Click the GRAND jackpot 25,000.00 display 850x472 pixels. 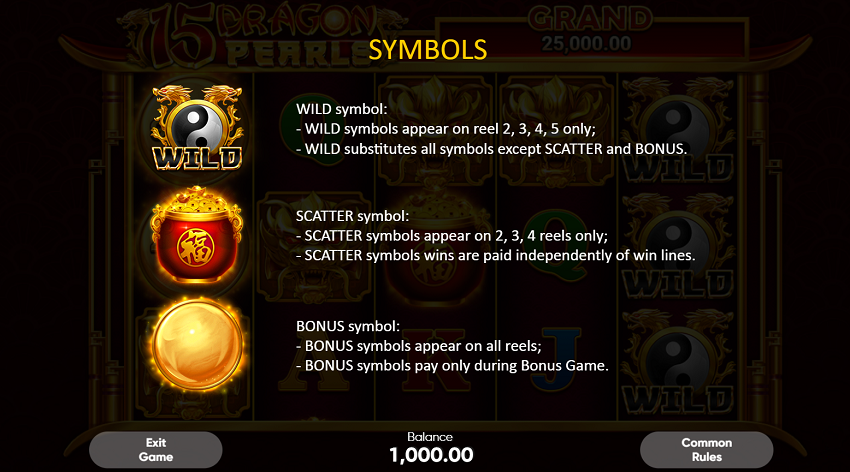pos(590,30)
